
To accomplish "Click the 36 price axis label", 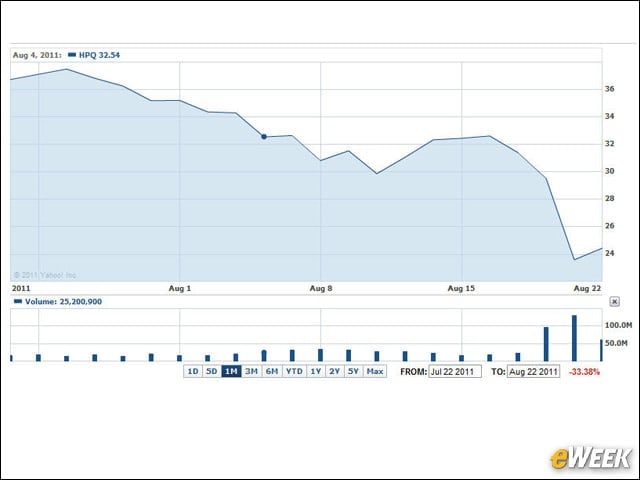I will coord(609,89).
